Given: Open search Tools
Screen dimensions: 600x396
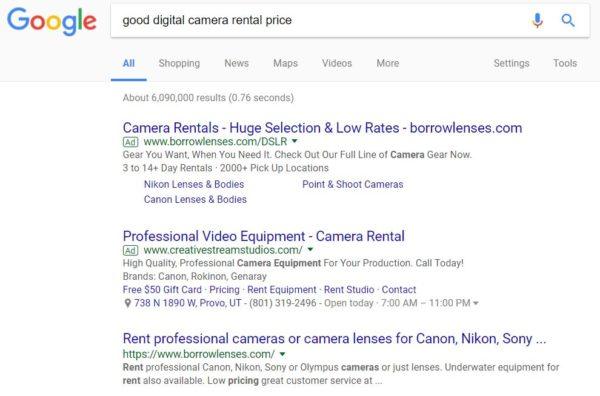Looking at the screenshot, I should pyautogui.click(x=565, y=63).
